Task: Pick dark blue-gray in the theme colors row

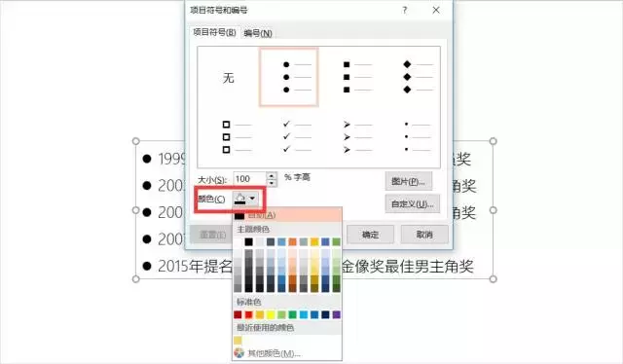Action: coord(271,241)
